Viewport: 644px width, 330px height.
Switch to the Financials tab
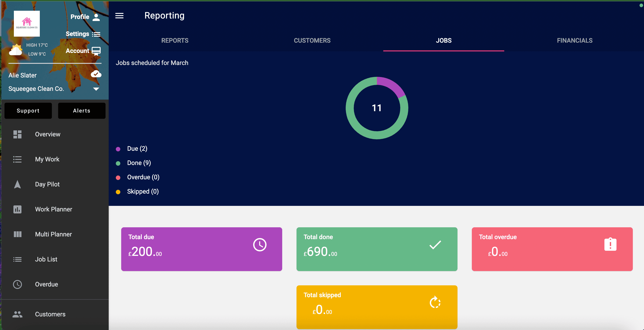tap(574, 40)
